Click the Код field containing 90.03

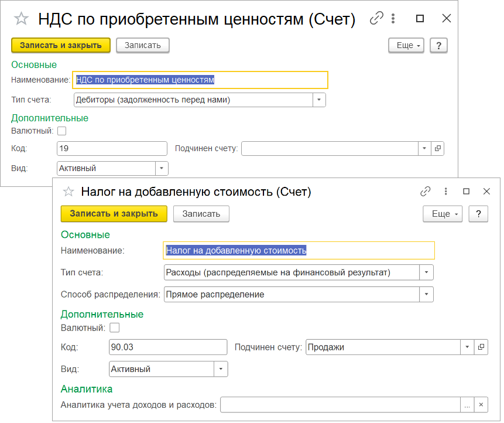coord(167,347)
